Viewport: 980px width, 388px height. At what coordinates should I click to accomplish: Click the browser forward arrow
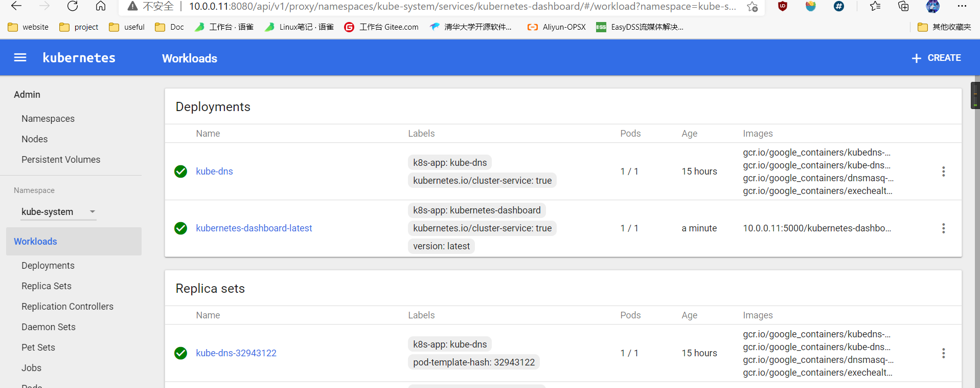click(x=45, y=6)
